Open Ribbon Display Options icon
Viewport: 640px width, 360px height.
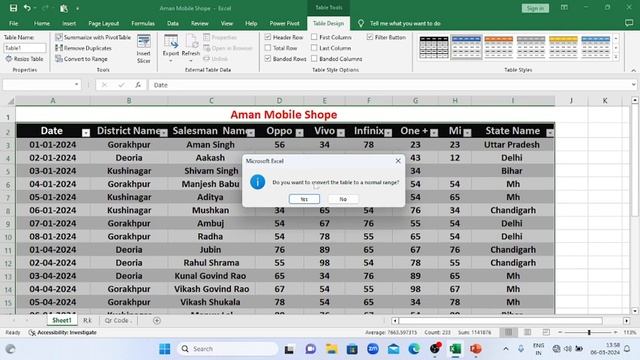[564, 8]
